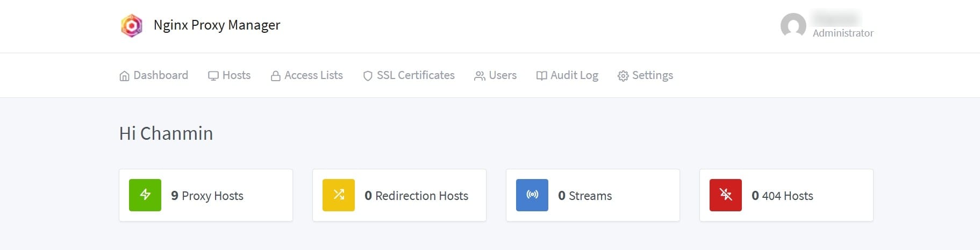Open the Dashboard via its house icon
The height and width of the screenshot is (250, 980).
coord(124,76)
